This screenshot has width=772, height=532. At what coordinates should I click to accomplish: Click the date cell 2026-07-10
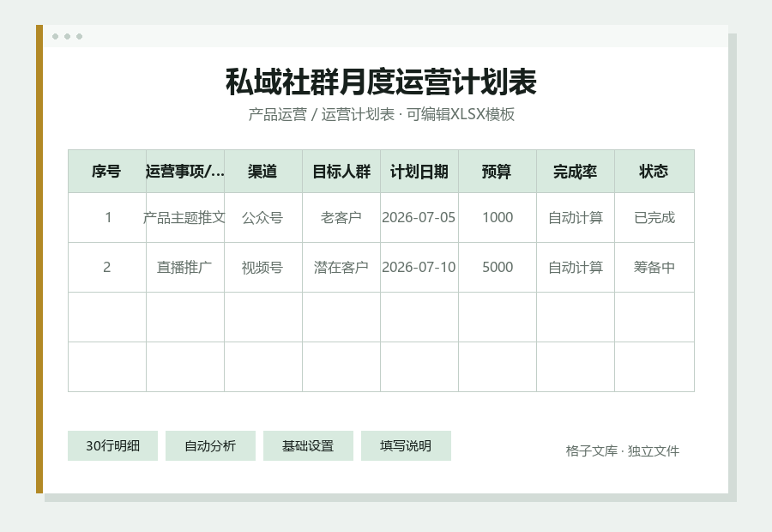point(419,268)
